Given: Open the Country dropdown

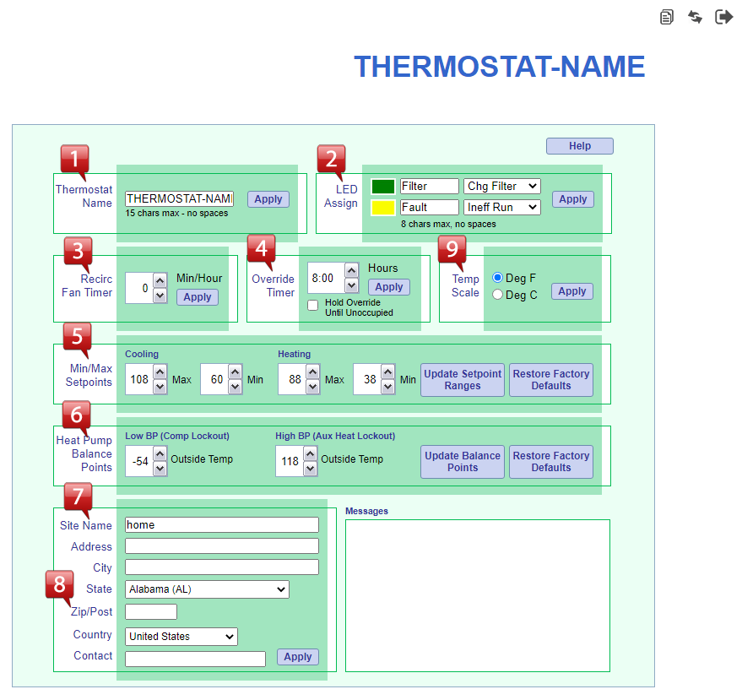Looking at the screenshot, I should pyautogui.click(x=181, y=637).
